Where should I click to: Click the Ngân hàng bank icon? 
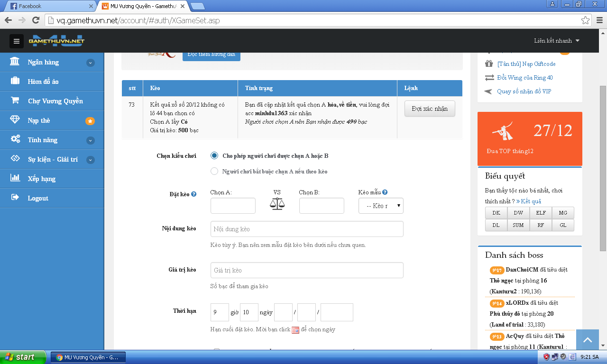[x=15, y=62]
